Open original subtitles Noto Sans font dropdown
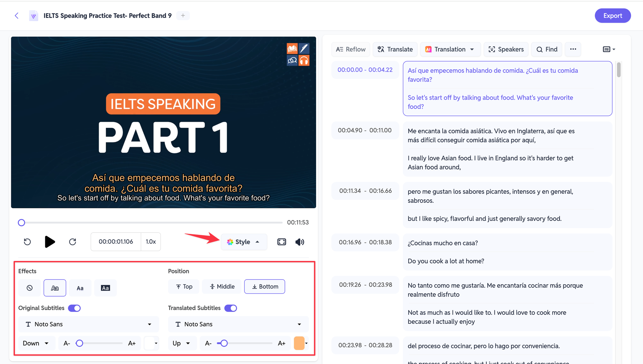Viewport: 643px width, 364px height. coord(89,324)
